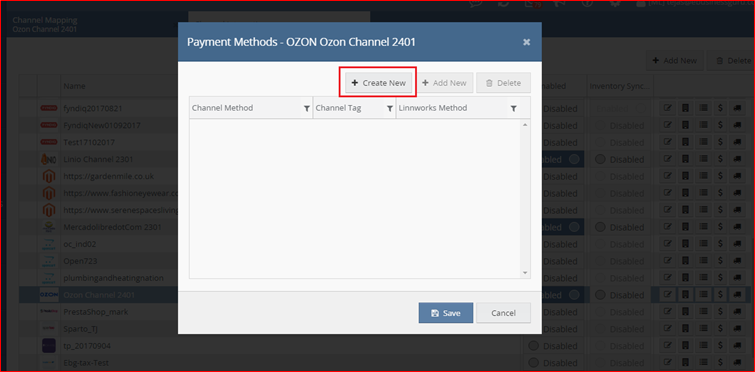The image size is (755, 372).
Task: Open list icon for Linio Channel 2301
Action: tap(703, 159)
